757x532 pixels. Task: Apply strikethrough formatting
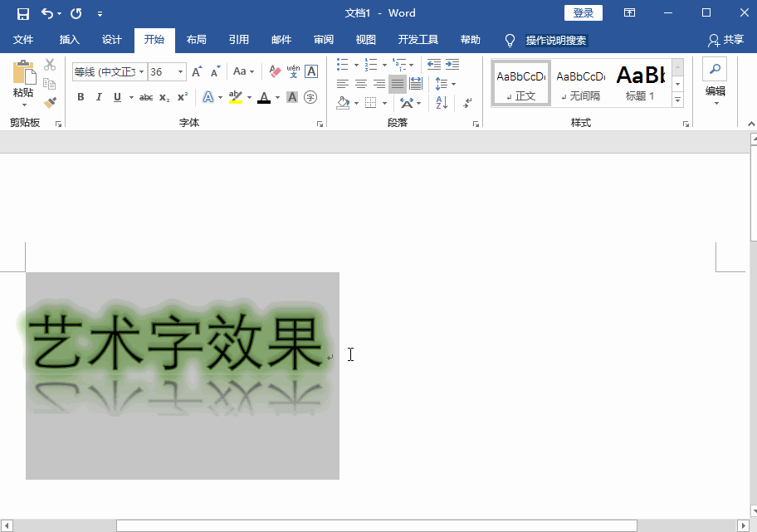point(145,95)
